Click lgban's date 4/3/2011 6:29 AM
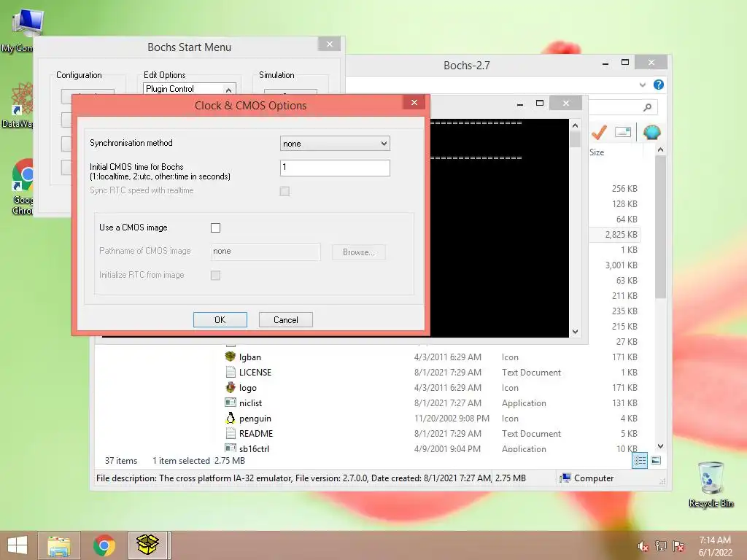This screenshot has height=560, width=747. [x=447, y=357]
